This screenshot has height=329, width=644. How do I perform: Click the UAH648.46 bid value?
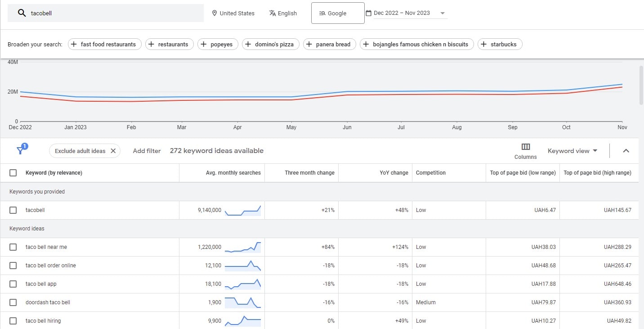point(617,284)
